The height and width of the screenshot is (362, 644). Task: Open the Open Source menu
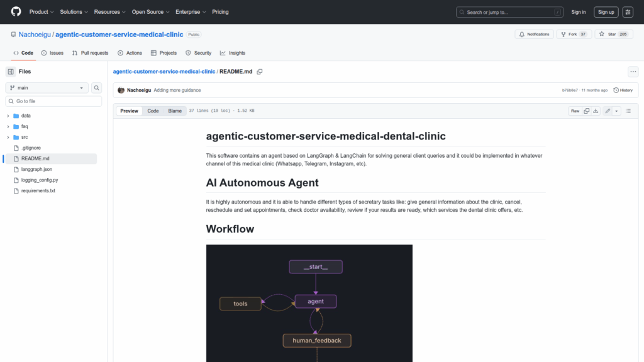point(150,12)
